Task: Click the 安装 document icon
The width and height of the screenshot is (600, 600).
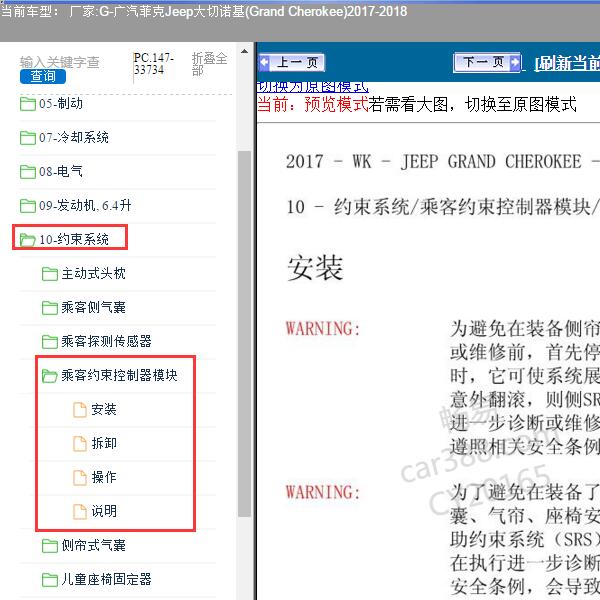Action: (80, 409)
